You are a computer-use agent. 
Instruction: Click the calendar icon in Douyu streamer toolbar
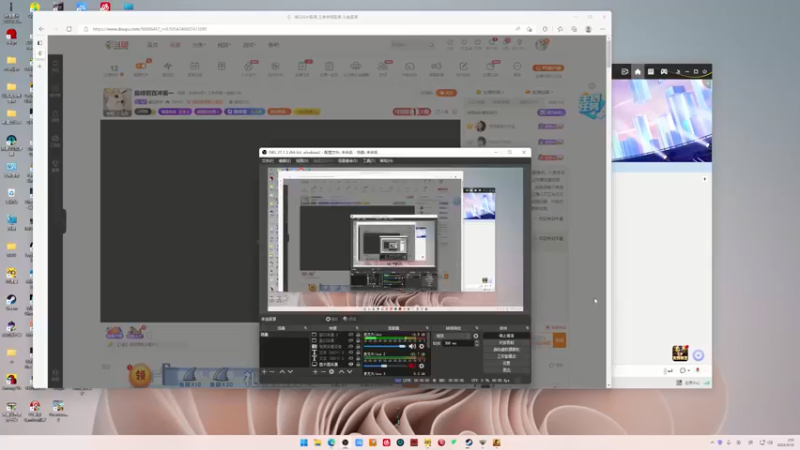tap(194, 66)
